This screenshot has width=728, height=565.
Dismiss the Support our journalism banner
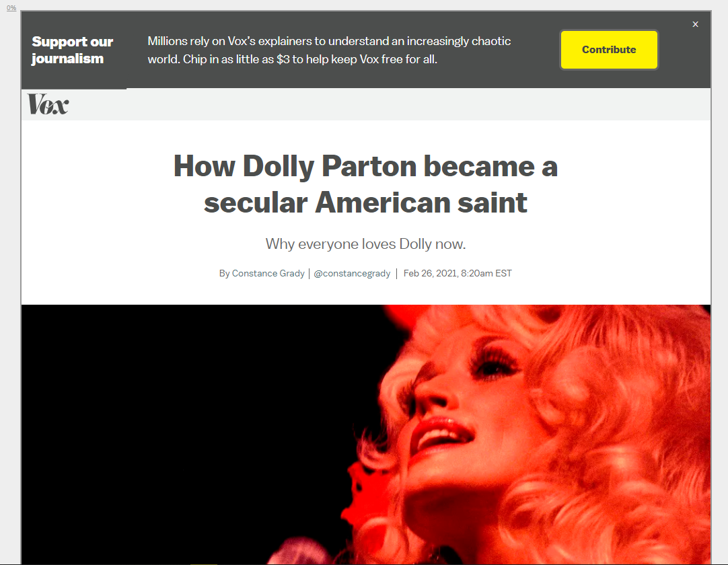pos(695,24)
